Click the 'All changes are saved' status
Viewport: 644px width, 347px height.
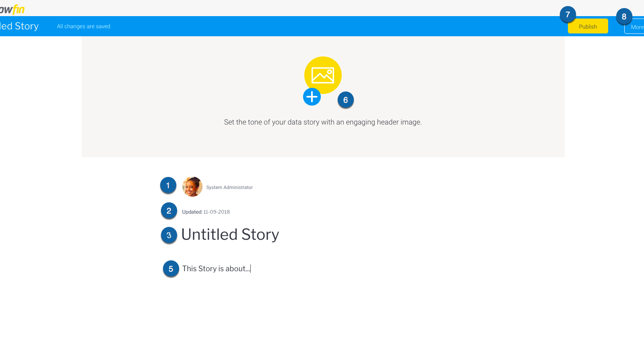click(x=84, y=27)
